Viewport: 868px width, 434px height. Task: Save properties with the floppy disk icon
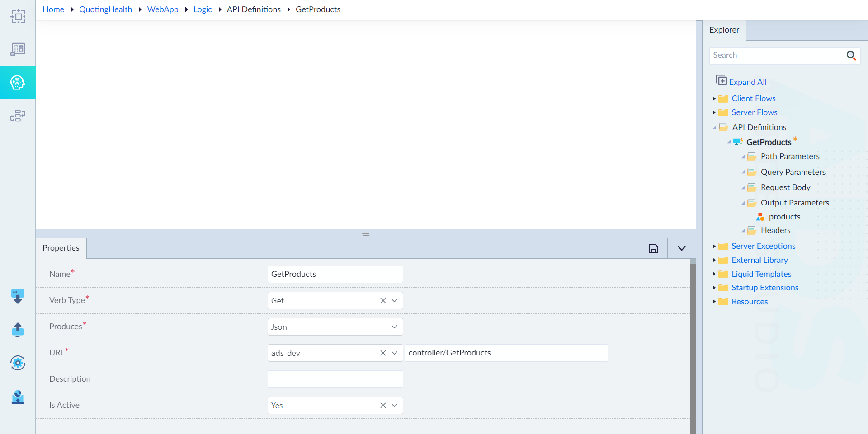coord(653,248)
